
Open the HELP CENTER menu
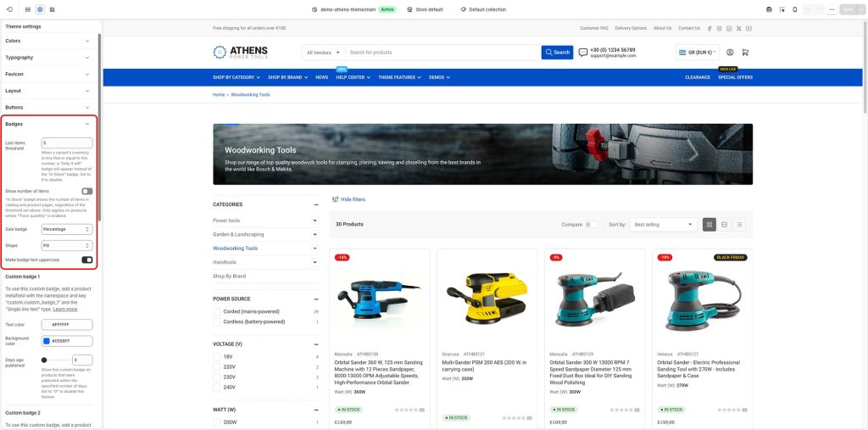pyautogui.click(x=353, y=77)
